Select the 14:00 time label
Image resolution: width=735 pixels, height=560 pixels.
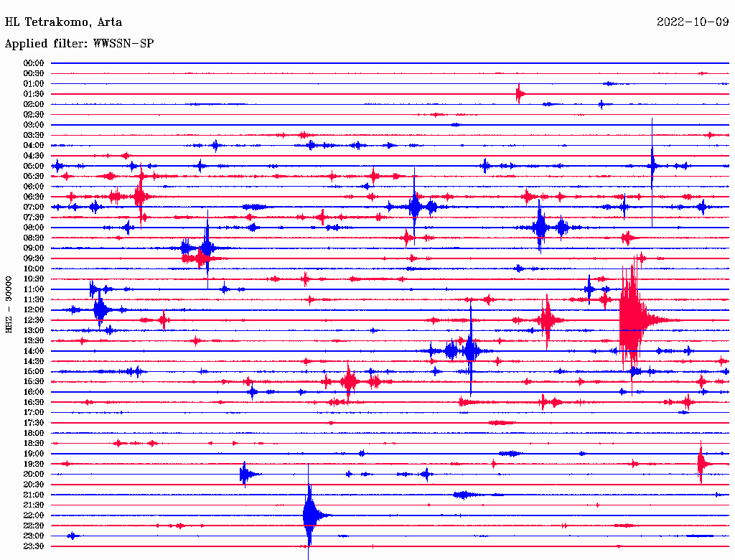point(34,351)
